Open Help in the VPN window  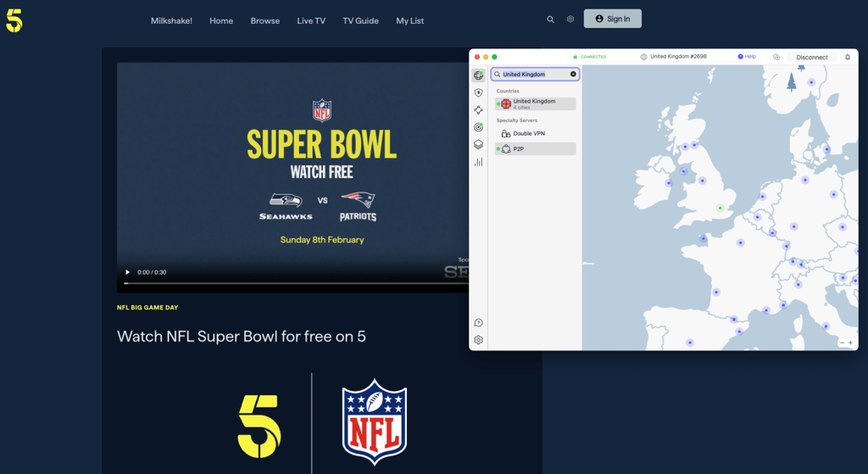747,57
